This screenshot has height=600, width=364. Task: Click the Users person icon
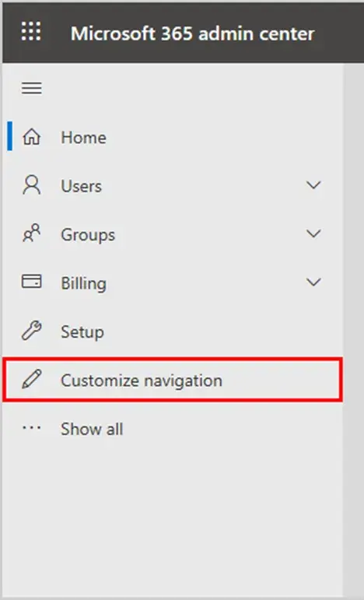click(32, 185)
